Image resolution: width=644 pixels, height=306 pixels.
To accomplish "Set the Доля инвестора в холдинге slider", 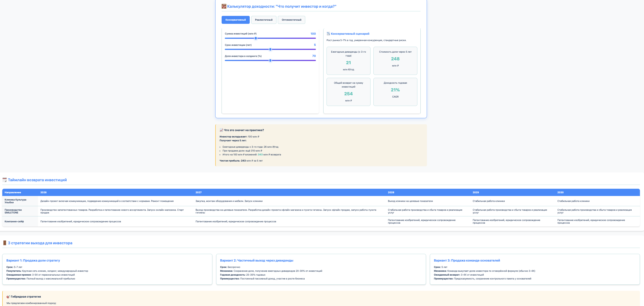I will point(270,61).
